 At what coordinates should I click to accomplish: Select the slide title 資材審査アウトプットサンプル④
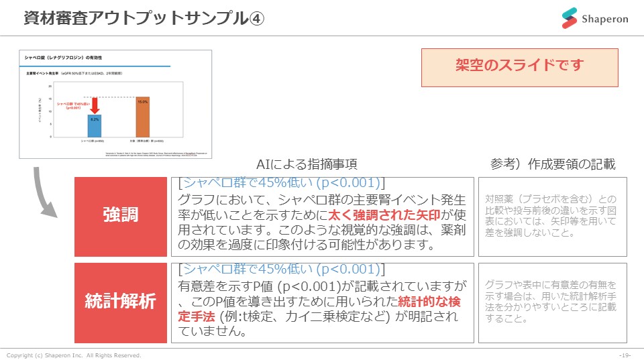point(144,18)
